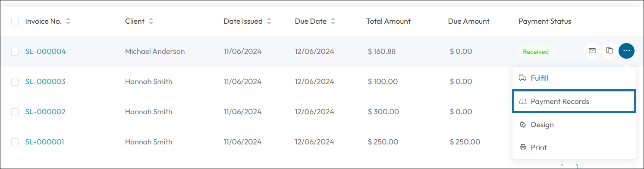Click the Fulfill truck icon
This screenshot has width=644, height=169.
coord(523,78)
